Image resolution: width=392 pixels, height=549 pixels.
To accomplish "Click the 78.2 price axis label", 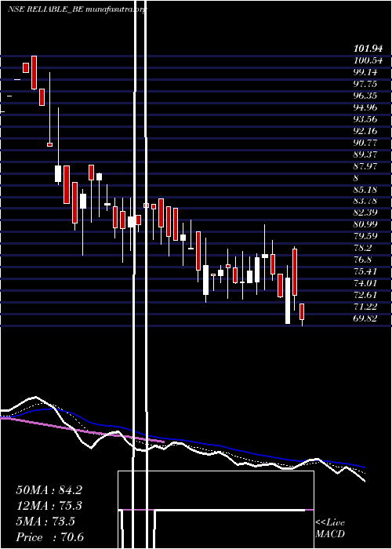I will 362,249.
